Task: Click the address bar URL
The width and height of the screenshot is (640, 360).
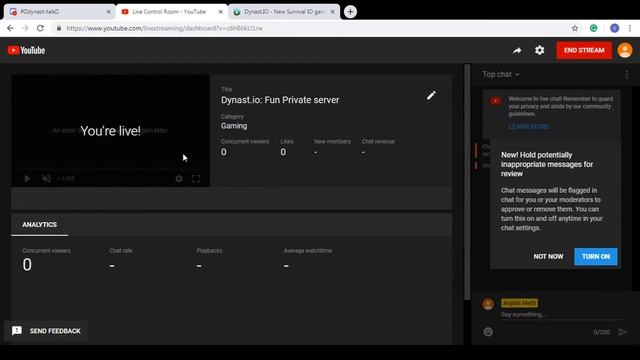Action: pyautogui.click(x=164, y=28)
